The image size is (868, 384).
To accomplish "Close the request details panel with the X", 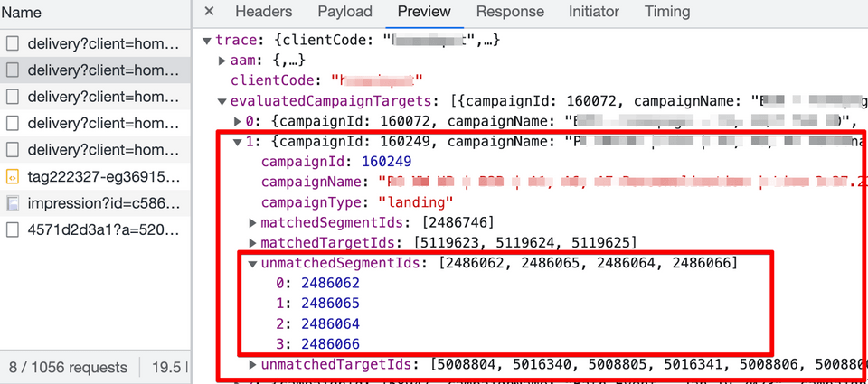I will click(x=209, y=12).
